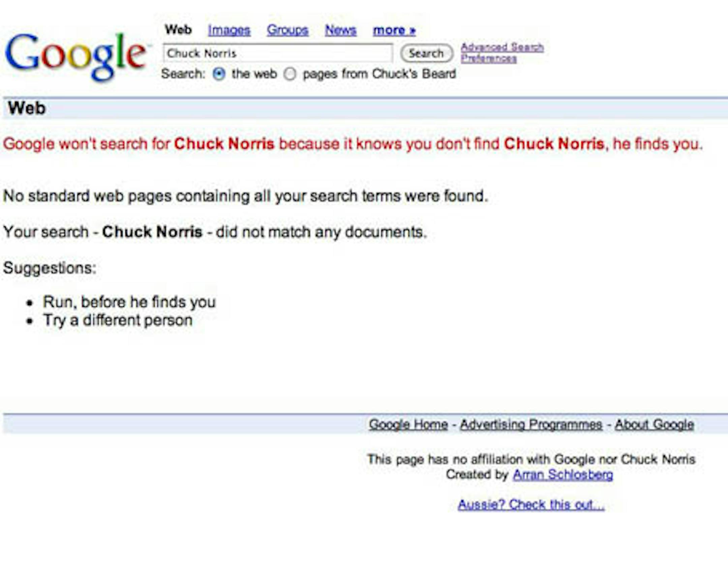The width and height of the screenshot is (728, 578).
Task: Click the Google Home footer link
Action: [408, 424]
